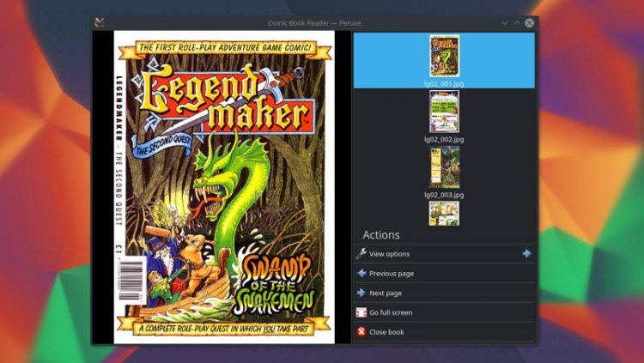The height and width of the screenshot is (363, 644).
Task: Jump to the lg02_003.jpg page thumbnail
Action: coord(444,166)
